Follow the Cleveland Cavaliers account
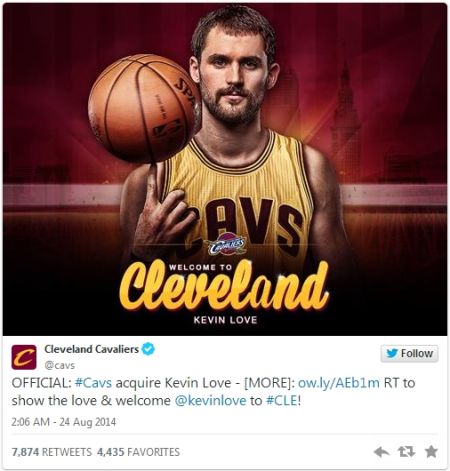 coord(409,353)
